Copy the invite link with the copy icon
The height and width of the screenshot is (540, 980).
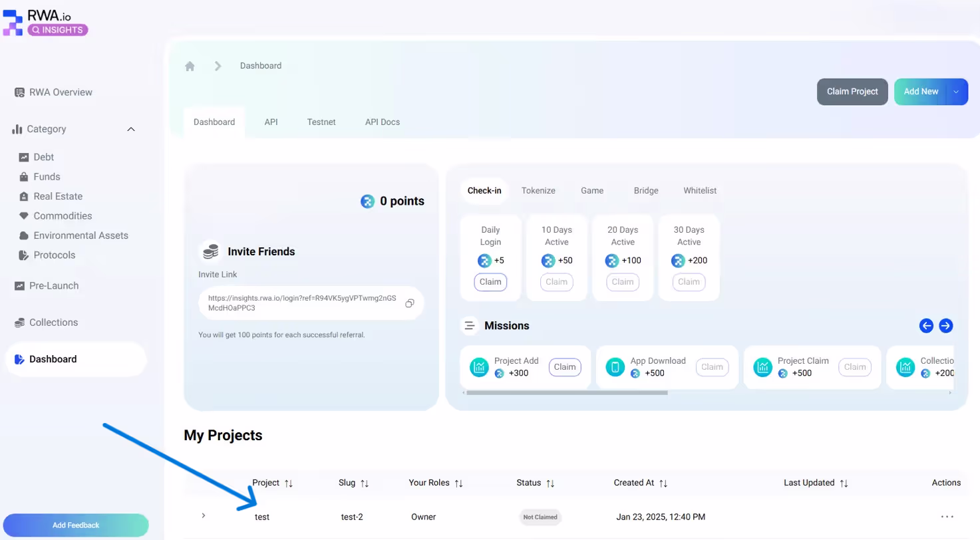(x=410, y=303)
